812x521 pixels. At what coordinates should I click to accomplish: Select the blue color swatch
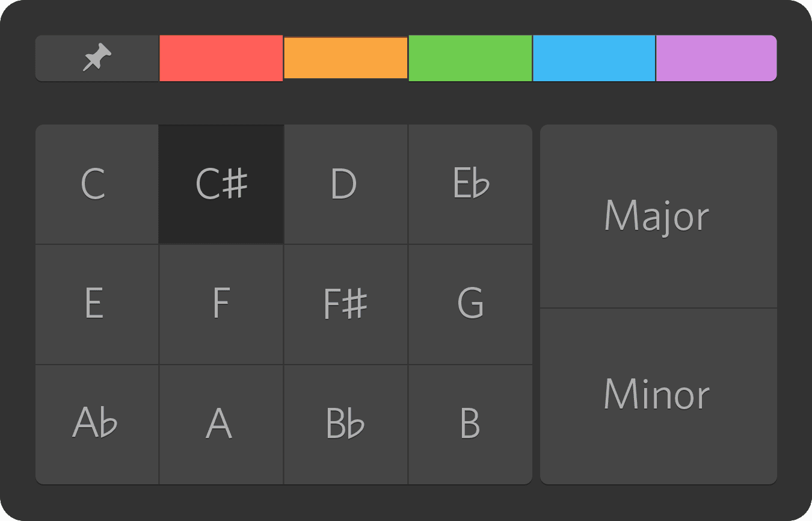594,58
